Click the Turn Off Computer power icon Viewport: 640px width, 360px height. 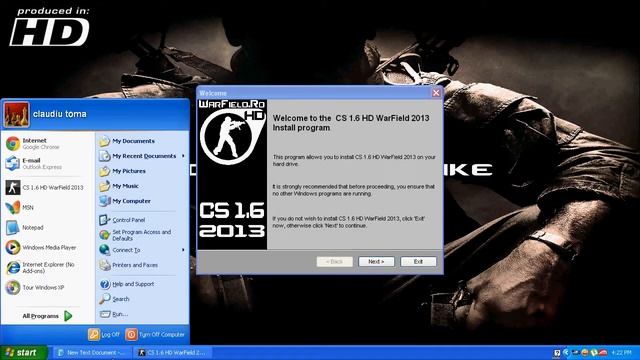pos(131,334)
